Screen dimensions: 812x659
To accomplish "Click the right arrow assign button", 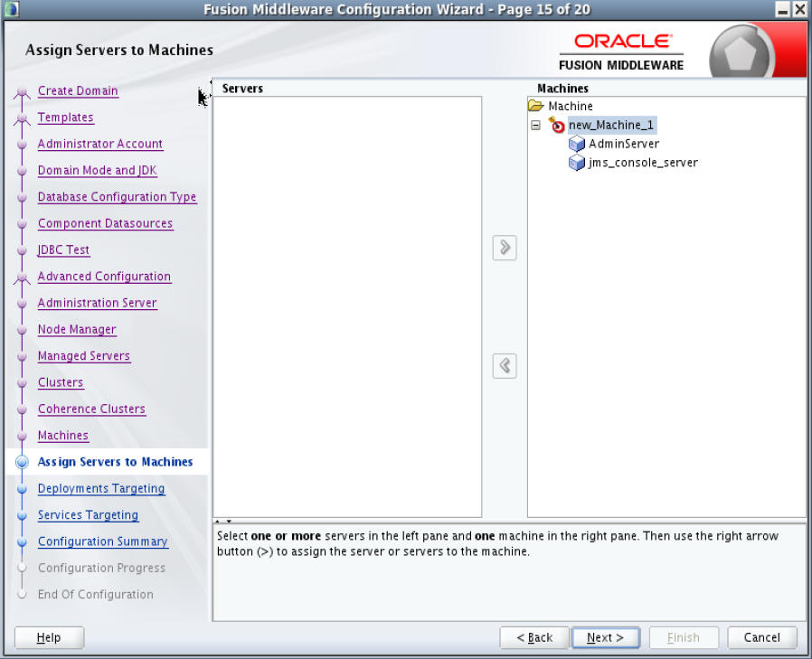I will [x=505, y=248].
